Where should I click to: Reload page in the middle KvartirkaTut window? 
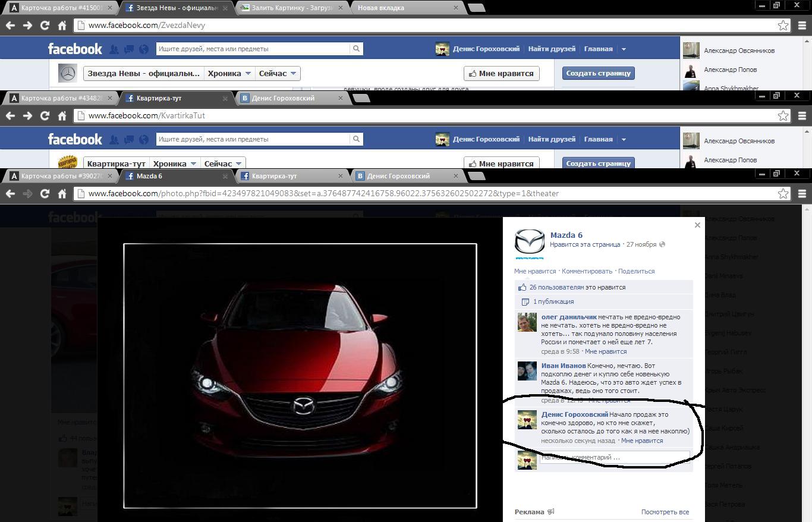[x=45, y=115]
